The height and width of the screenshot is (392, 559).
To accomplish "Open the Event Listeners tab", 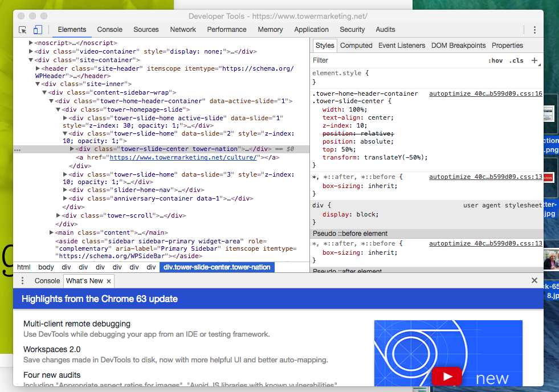I will (x=402, y=46).
